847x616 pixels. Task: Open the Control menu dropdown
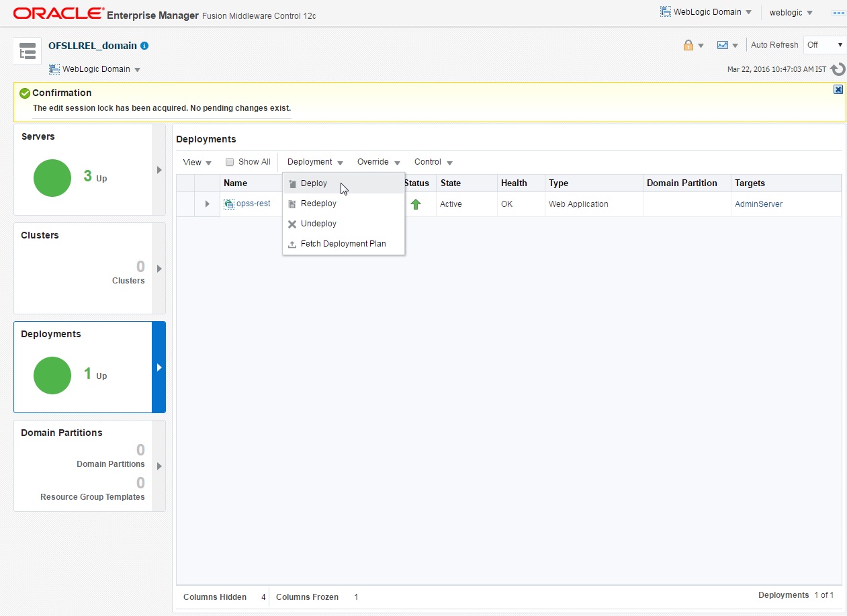(x=433, y=162)
